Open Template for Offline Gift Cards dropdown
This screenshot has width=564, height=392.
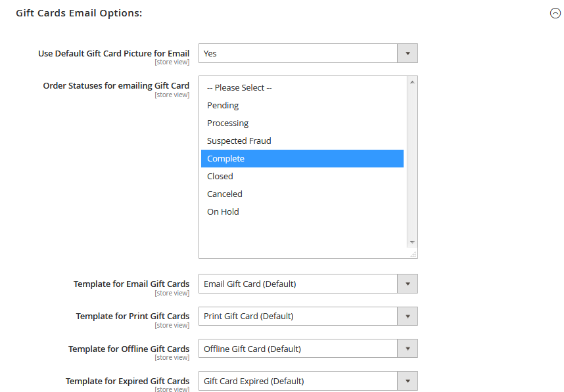[308, 349]
